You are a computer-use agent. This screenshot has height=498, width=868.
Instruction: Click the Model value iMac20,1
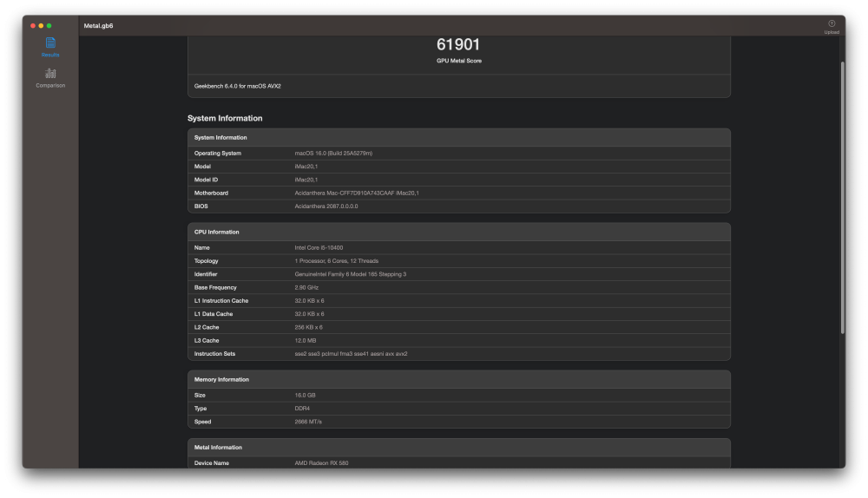tap(306, 167)
